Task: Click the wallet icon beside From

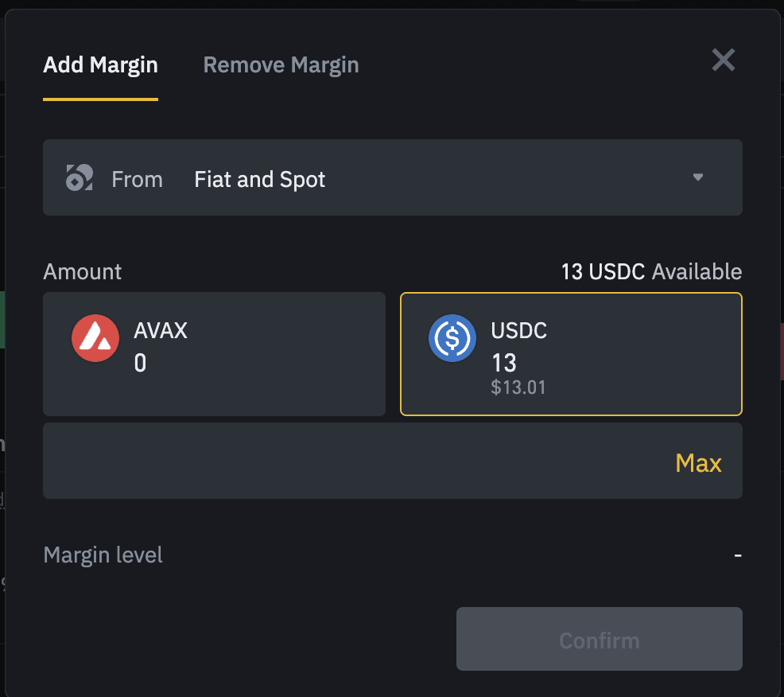Action: click(x=80, y=177)
